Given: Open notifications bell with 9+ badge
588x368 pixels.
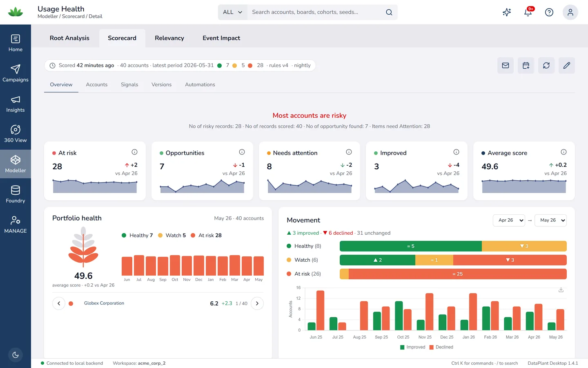Looking at the screenshot, I should pos(528,12).
